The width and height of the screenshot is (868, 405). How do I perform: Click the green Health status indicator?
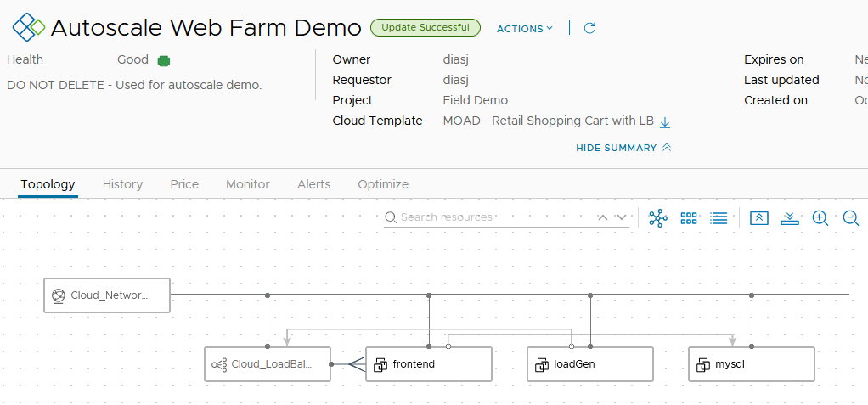tap(164, 60)
